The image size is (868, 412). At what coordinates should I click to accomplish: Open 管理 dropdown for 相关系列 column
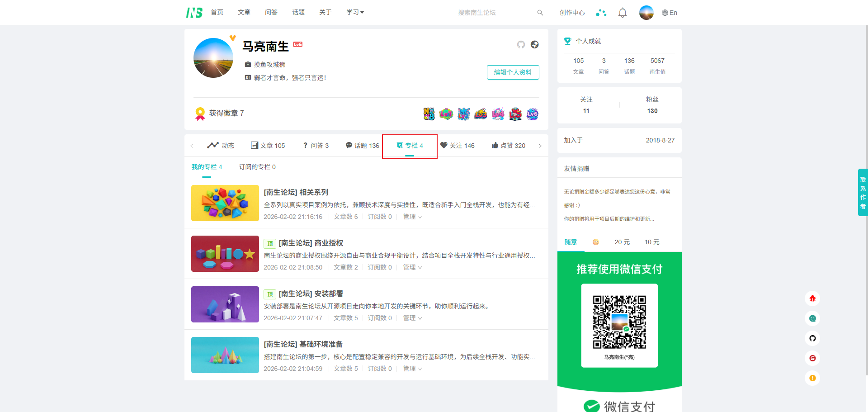(412, 217)
